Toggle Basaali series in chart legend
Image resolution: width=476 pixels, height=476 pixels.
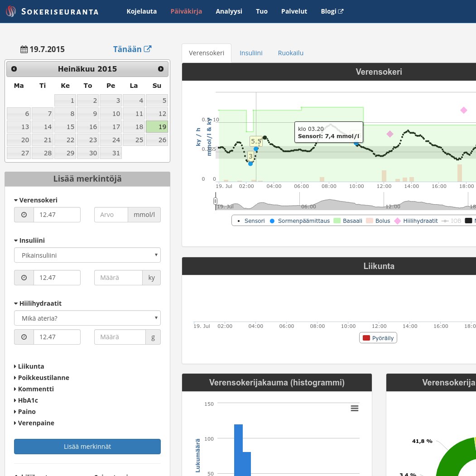(x=348, y=221)
